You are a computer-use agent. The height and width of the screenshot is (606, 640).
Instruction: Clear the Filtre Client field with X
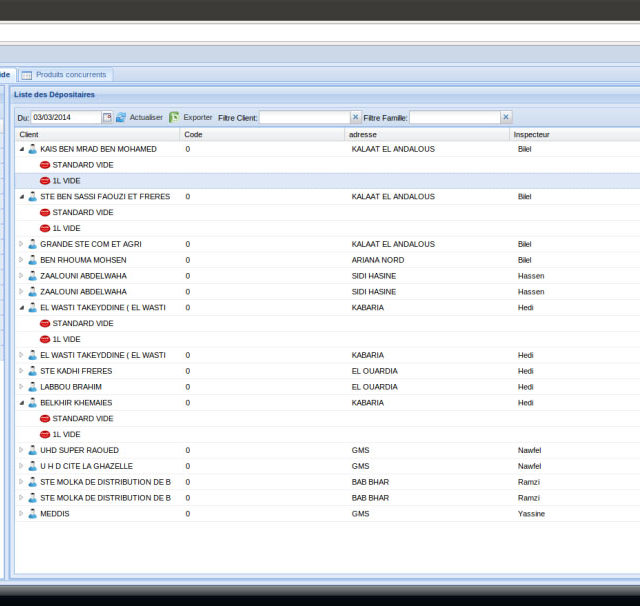(x=355, y=118)
